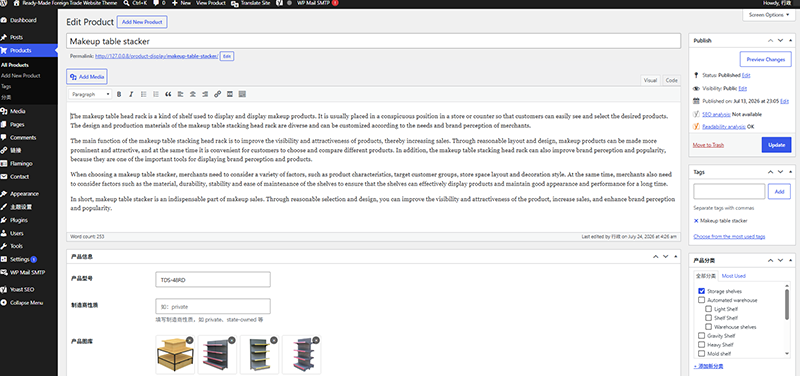Select the 全部分类 categories tab
This screenshot has width=800, height=376.
pos(707,276)
